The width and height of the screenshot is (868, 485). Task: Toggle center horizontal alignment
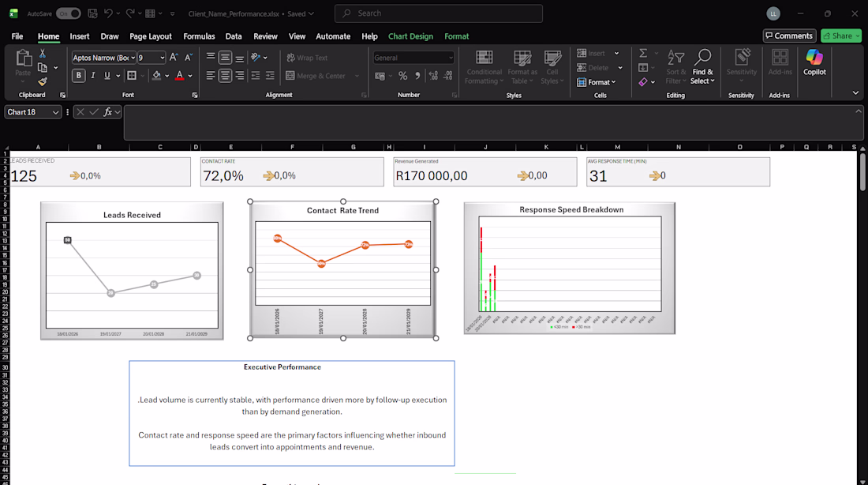click(225, 75)
